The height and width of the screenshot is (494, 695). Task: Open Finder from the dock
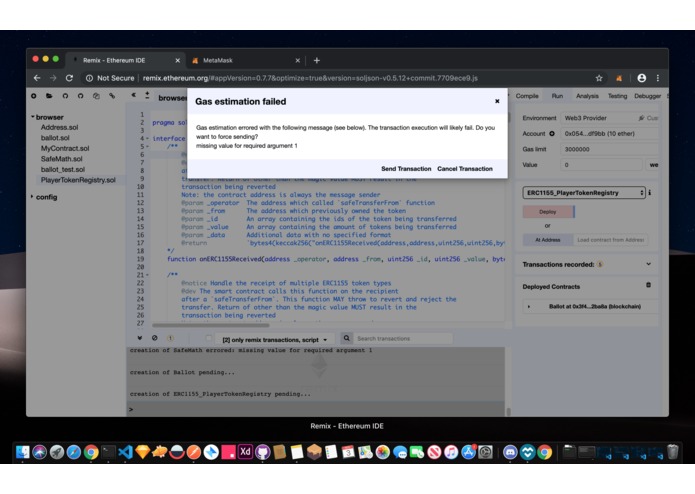point(22,452)
